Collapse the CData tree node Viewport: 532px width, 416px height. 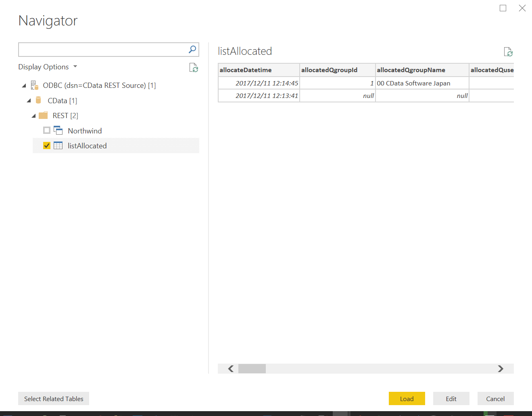tap(29, 100)
